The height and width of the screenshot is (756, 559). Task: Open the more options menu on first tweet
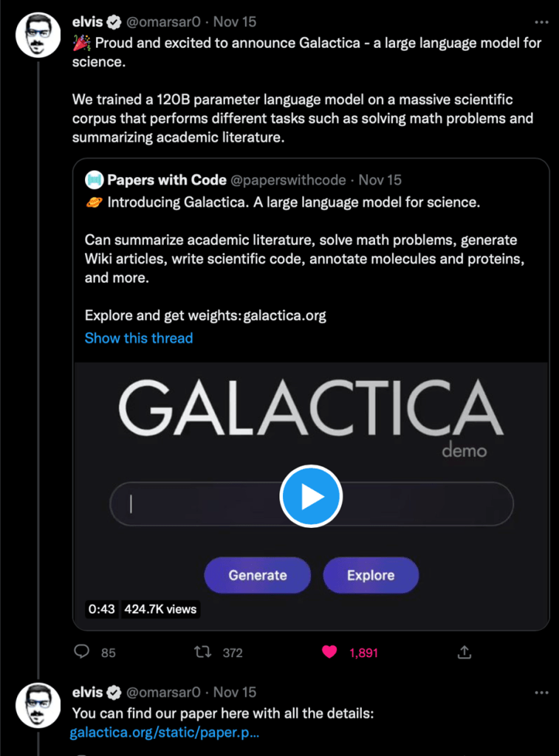point(541,22)
